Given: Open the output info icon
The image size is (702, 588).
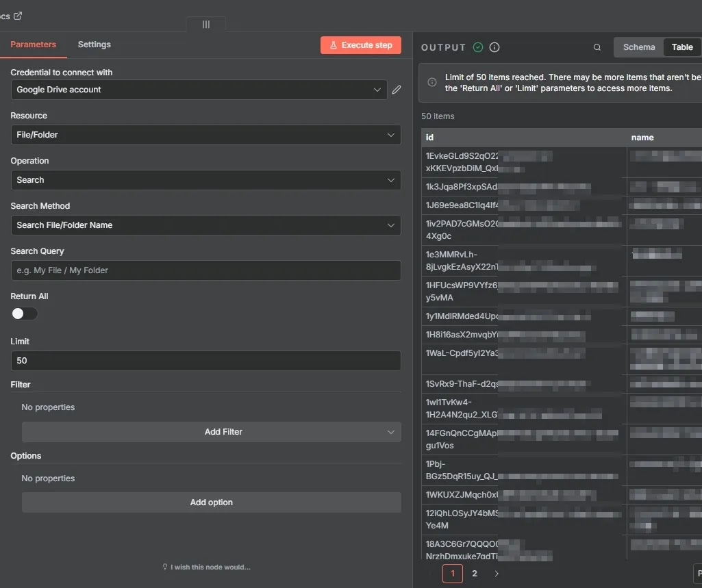Looking at the screenshot, I should click(494, 47).
